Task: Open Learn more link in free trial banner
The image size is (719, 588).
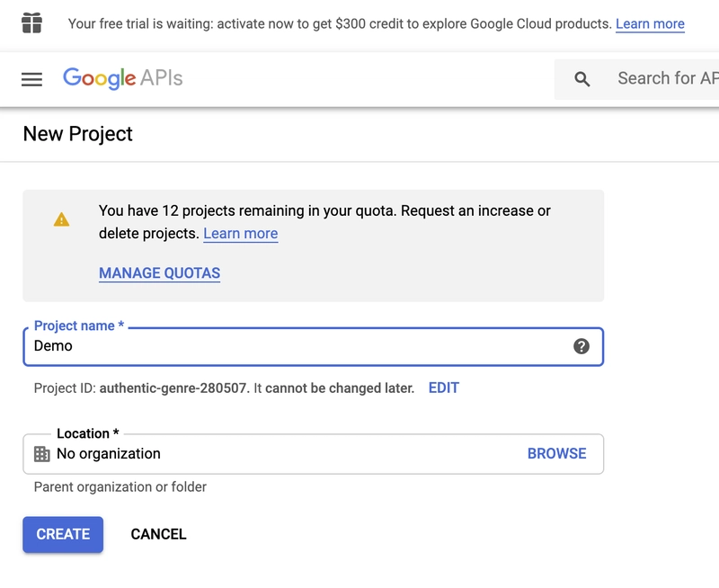Action: (x=650, y=24)
